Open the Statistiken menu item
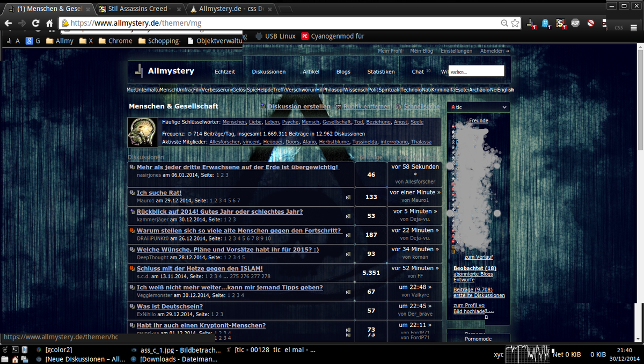 click(x=381, y=71)
